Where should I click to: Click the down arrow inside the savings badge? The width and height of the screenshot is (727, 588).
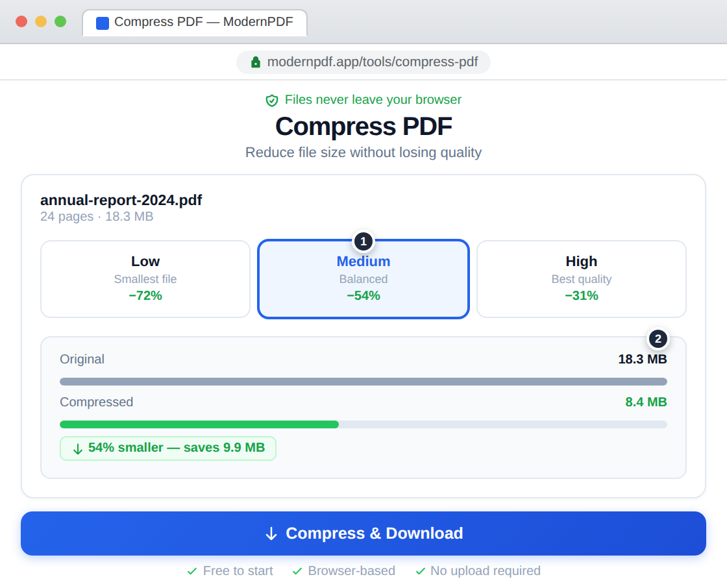pyautogui.click(x=77, y=448)
